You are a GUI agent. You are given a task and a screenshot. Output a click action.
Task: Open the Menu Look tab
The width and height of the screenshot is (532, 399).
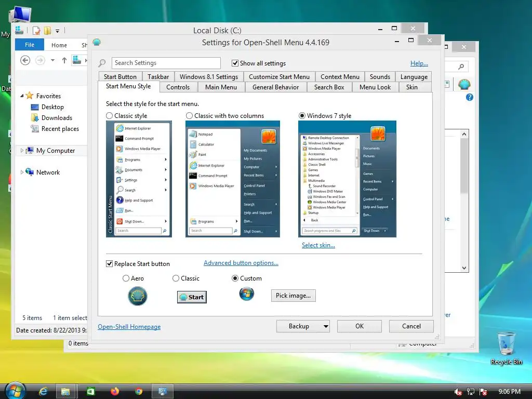point(375,87)
